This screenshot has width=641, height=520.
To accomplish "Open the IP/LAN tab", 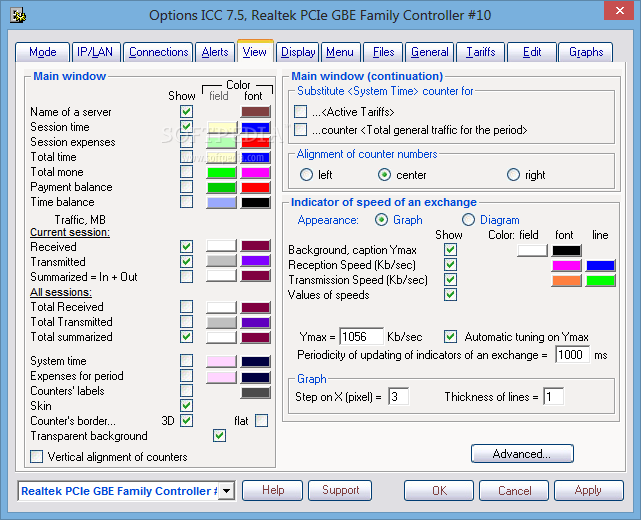I will click(95, 52).
